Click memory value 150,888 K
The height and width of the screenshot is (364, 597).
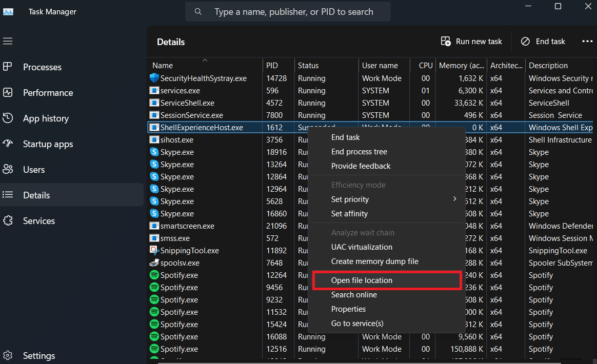click(467, 349)
